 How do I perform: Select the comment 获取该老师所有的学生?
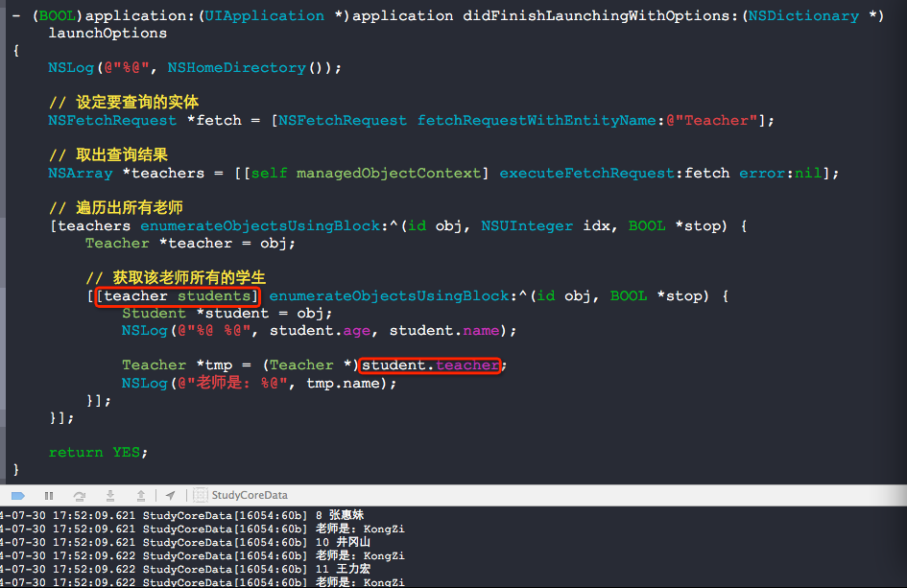tap(176, 277)
